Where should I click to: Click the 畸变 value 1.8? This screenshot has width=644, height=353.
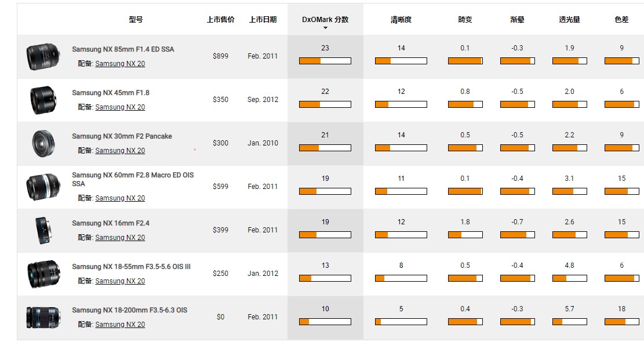tap(465, 223)
